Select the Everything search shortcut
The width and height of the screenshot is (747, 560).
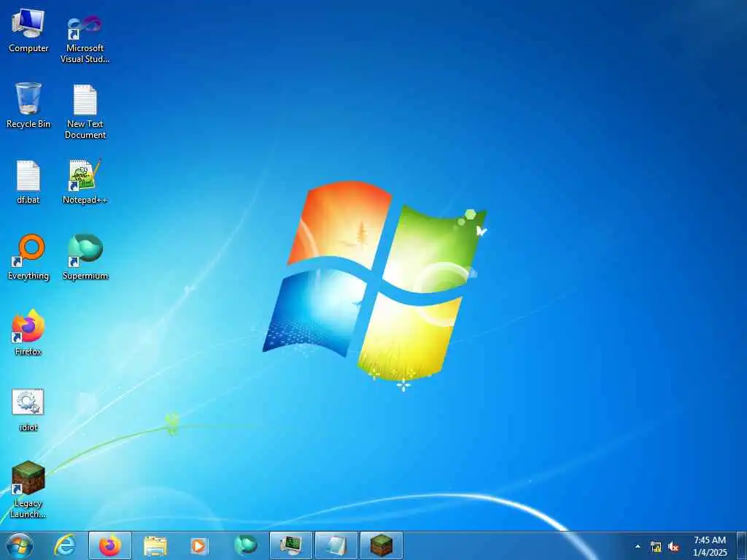[x=28, y=257]
